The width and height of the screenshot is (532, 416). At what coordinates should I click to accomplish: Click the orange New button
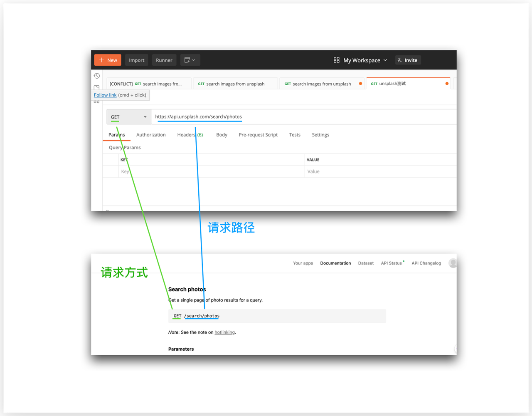[x=108, y=60]
